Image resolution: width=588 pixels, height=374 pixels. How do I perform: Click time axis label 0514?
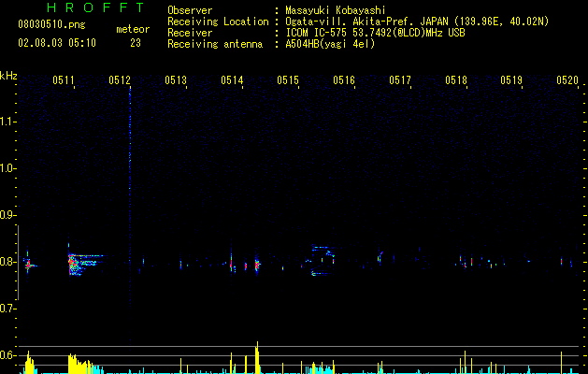click(x=232, y=80)
